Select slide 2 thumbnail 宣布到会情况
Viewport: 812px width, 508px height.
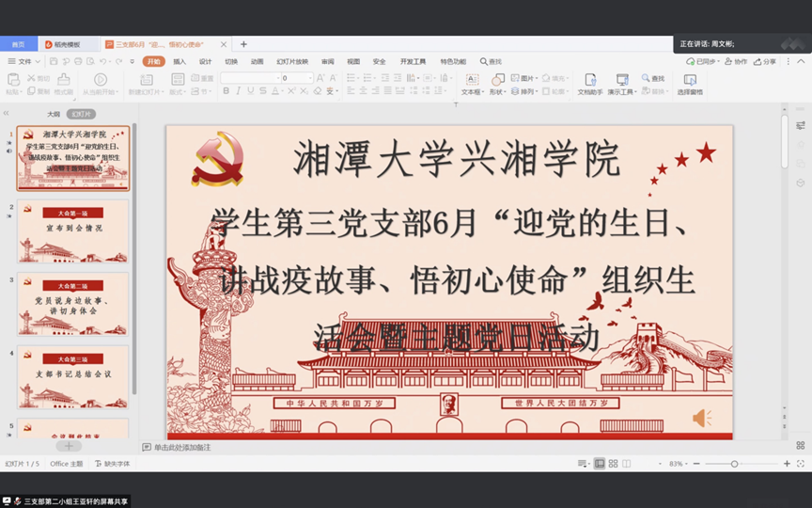(x=73, y=231)
